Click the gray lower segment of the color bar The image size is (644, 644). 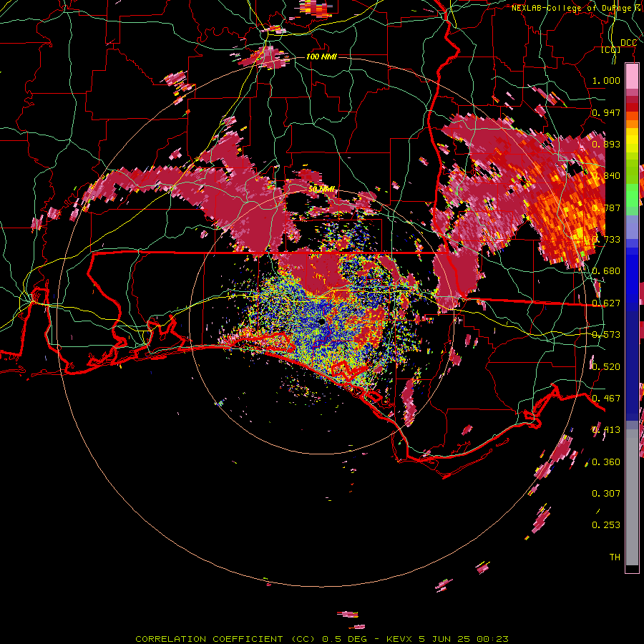632,497
